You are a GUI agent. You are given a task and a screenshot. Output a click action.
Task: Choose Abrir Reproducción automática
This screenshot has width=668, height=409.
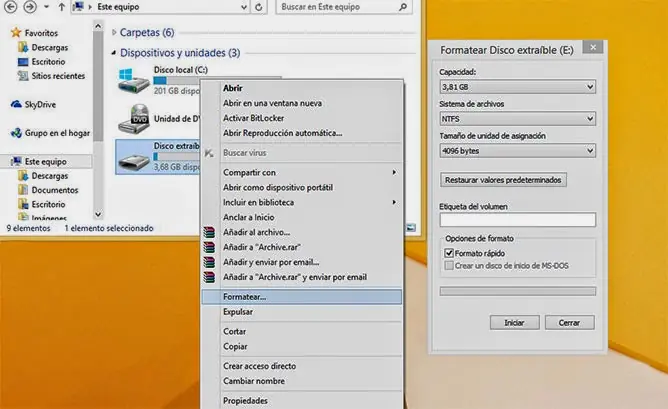click(302, 133)
